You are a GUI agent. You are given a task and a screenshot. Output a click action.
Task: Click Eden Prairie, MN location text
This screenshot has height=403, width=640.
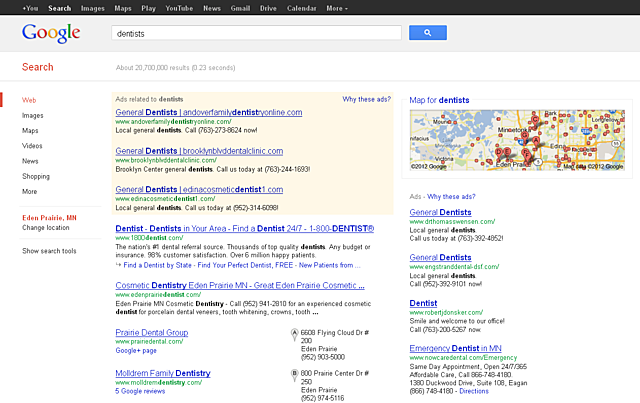coord(49,218)
